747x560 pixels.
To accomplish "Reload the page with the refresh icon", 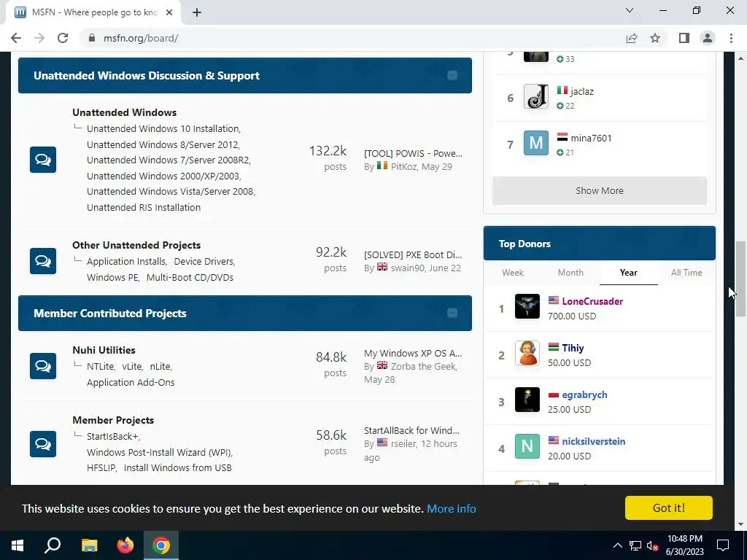I will [x=63, y=38].
